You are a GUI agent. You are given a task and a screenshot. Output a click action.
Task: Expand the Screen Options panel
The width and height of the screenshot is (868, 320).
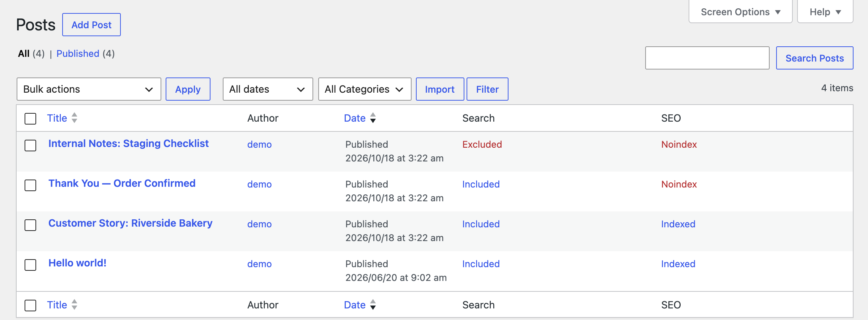click(x=741, y=12)
